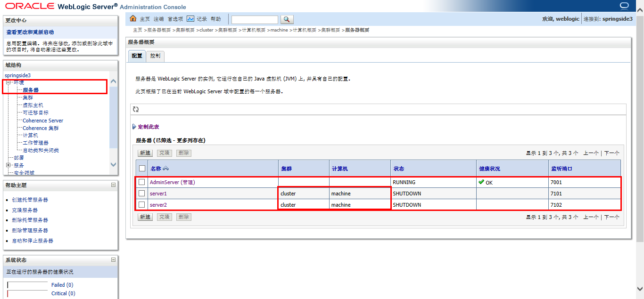Click the 主页 breadcrumb link
This screenshot has width=644, height=299.
pyautogui.click(x=137, y=30)
